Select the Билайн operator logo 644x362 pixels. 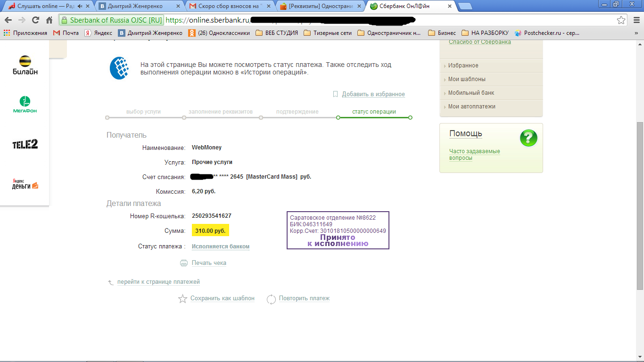(25, 65)
